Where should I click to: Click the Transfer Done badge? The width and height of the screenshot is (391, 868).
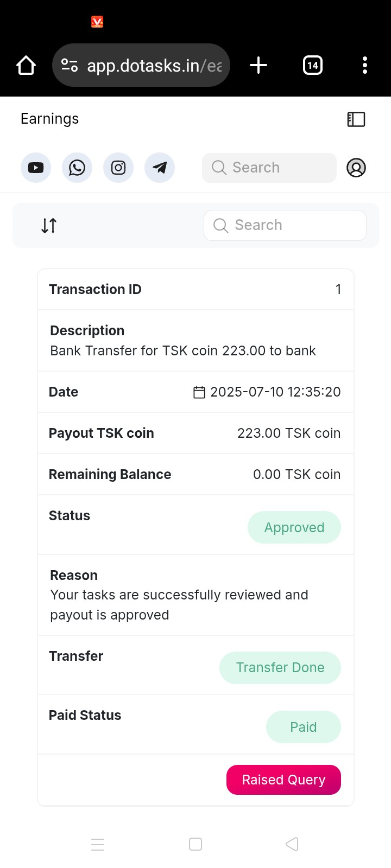pyautogui.click(x=280, y=668)
